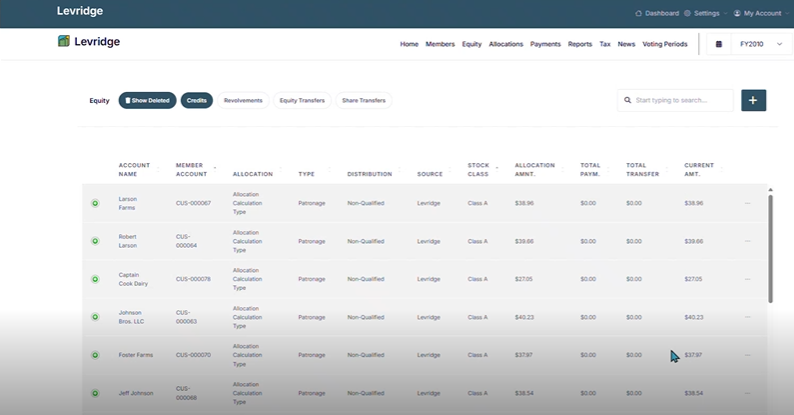Toggle the green status circle for Larson Farms
This screenshot has width=794, height=415.
tap(95, 203)
